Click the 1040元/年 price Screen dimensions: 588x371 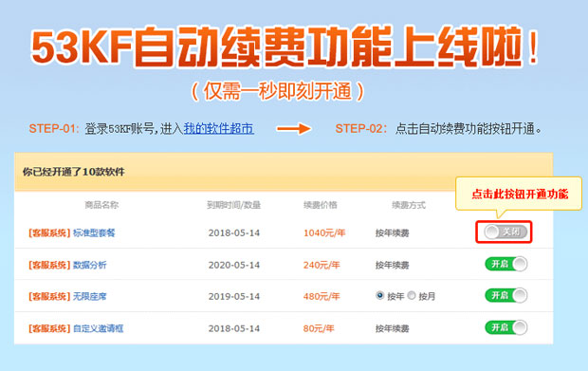[324, 233]
